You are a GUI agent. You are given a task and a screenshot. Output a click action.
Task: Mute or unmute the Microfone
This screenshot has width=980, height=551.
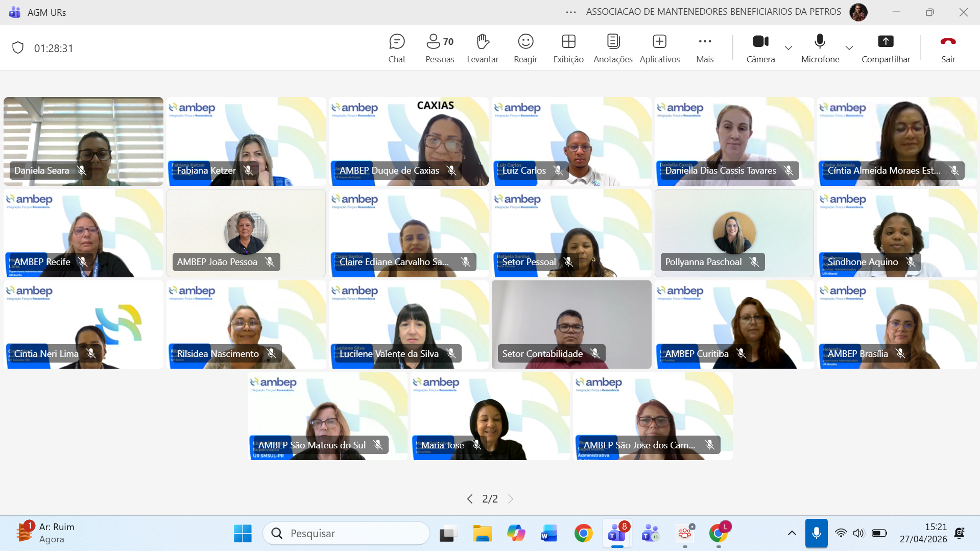click(x=820, y=48)
